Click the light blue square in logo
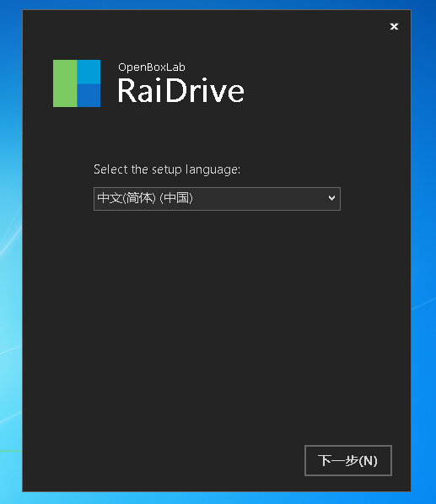 click(x=89, y=72)
